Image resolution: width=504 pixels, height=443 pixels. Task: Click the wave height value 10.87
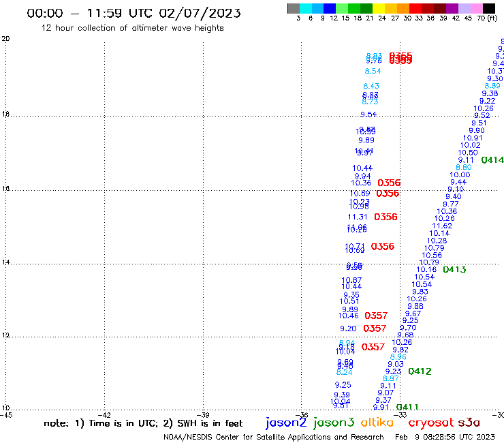[x=351, y=281]
